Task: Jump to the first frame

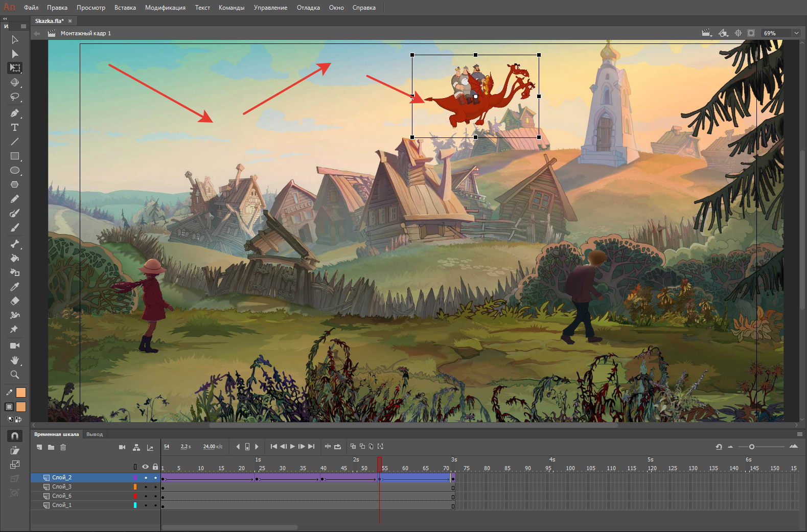Action: pyautogui.click(x=274, y=447)
